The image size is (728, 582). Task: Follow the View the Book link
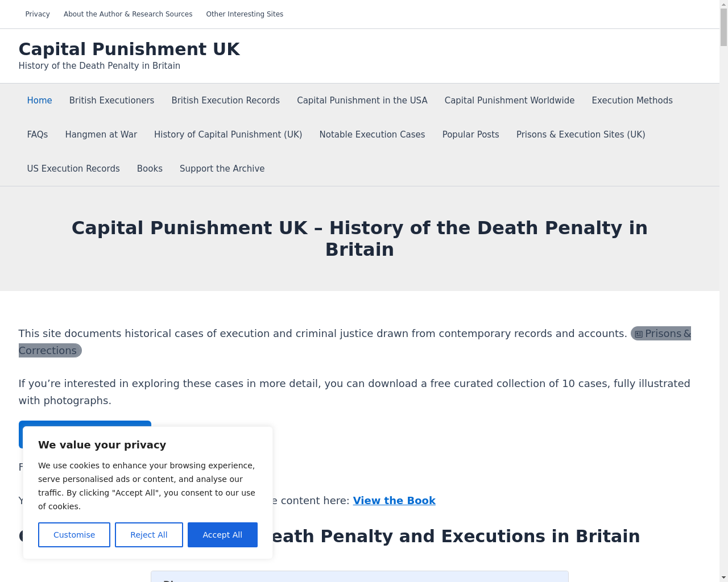[x=394, y=501]
